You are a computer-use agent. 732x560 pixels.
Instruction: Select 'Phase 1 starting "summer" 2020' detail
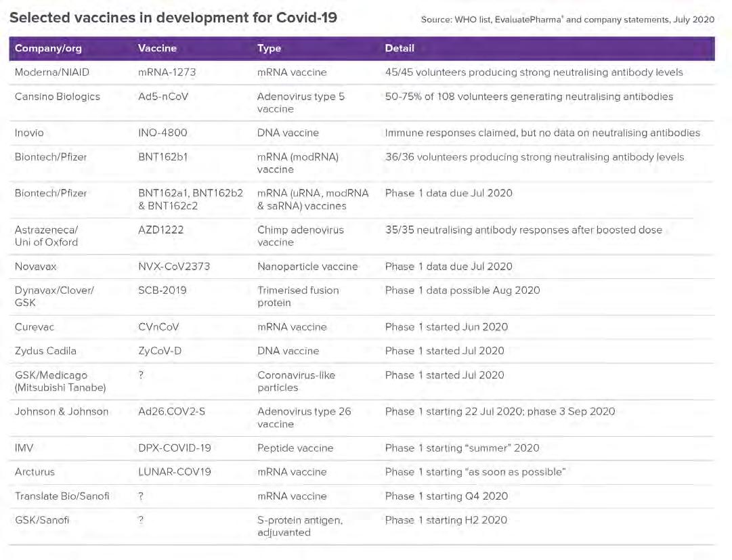click(462, 448)
